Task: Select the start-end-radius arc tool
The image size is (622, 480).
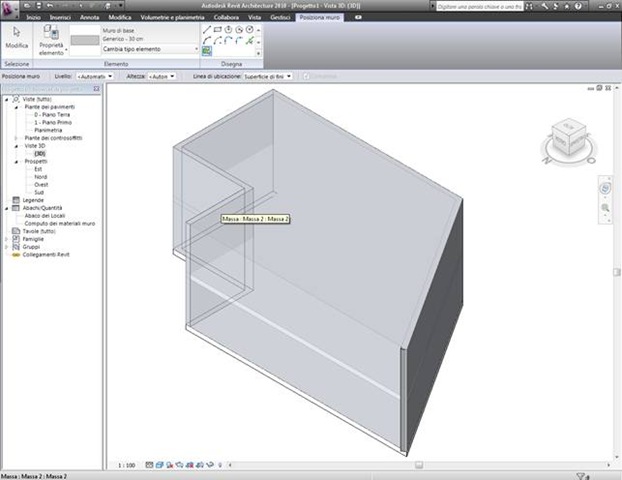Action: pos(206,40)
